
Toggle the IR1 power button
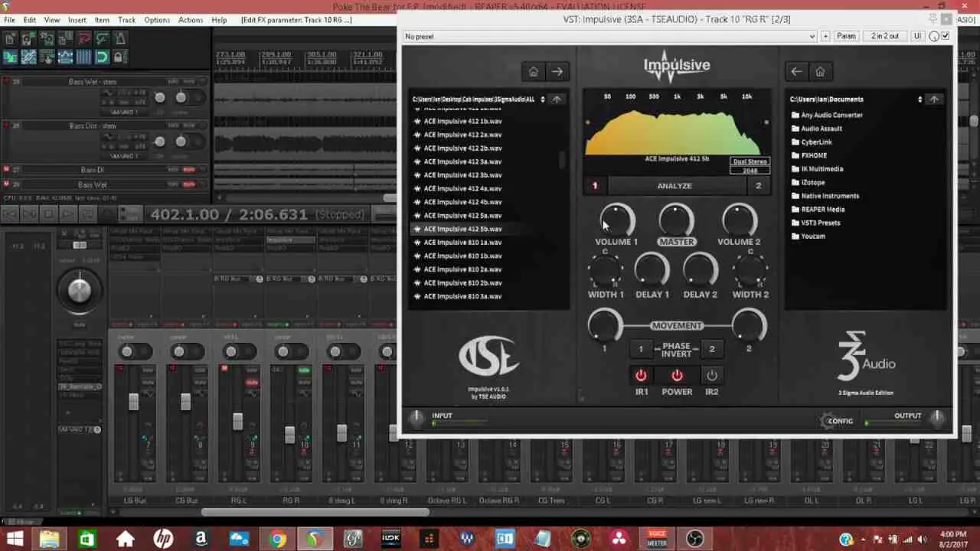coord(641,375)
